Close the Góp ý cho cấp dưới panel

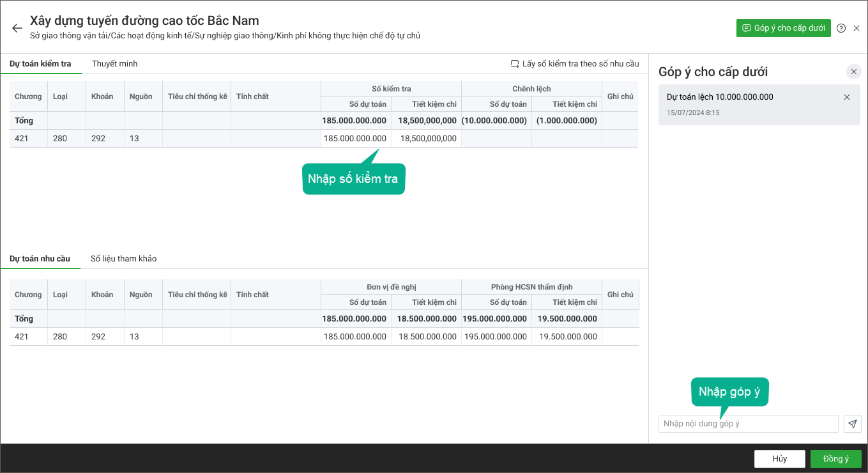pos(854,72)
